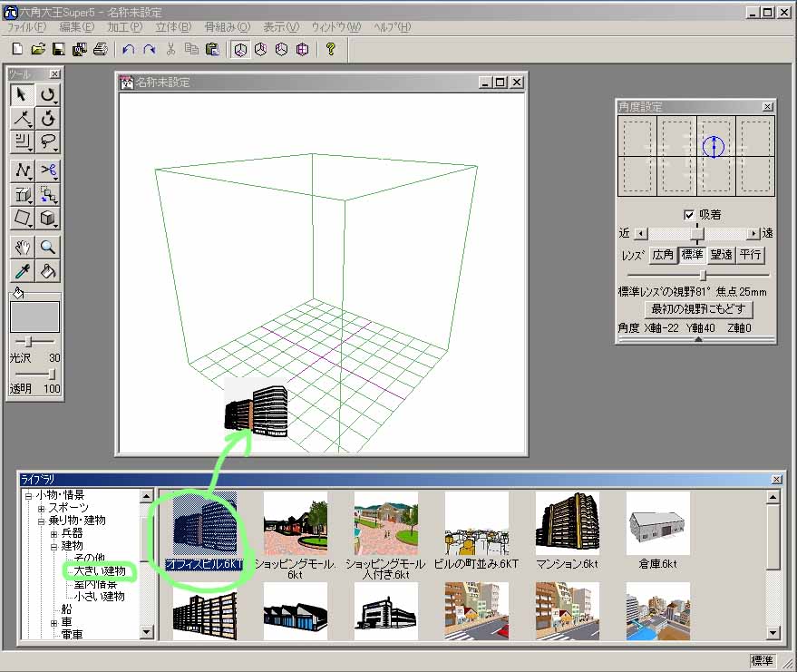The image size is (797, 672).
Task: Copy selection with toolbar copy icon
Action: pyautogui.click(x=191, y=49)
